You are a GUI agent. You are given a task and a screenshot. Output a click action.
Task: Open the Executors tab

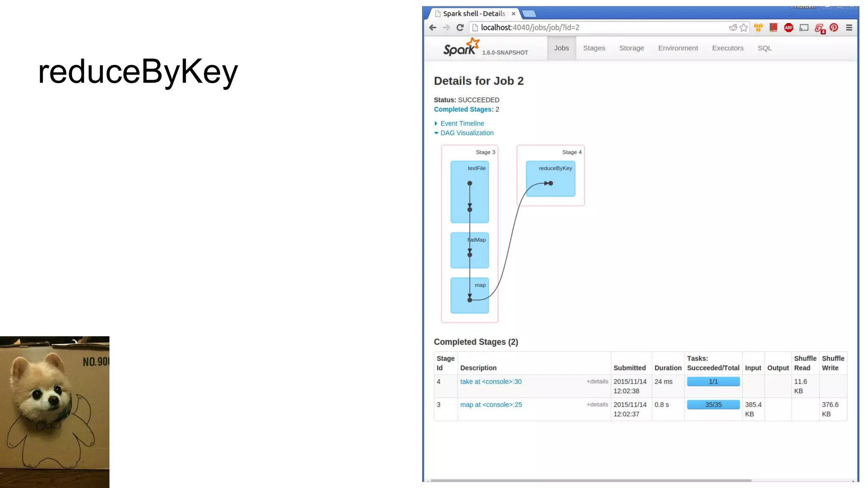point(727,48)
